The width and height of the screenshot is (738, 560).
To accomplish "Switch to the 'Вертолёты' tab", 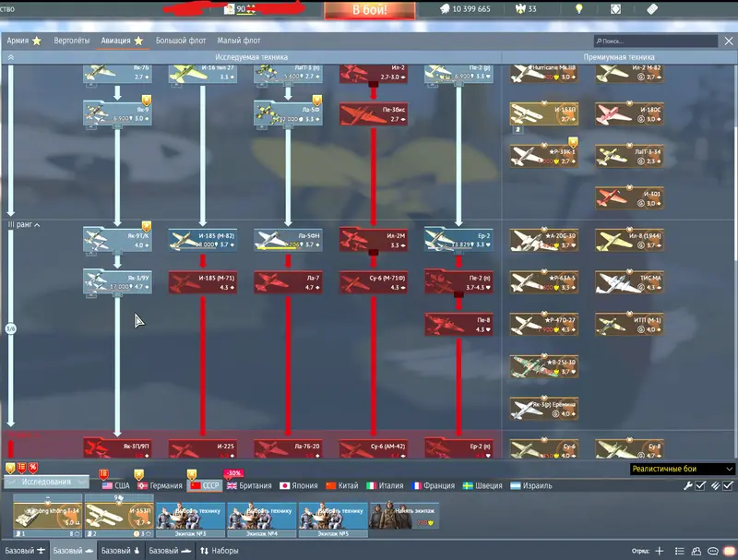I will [x=72, y=42].
